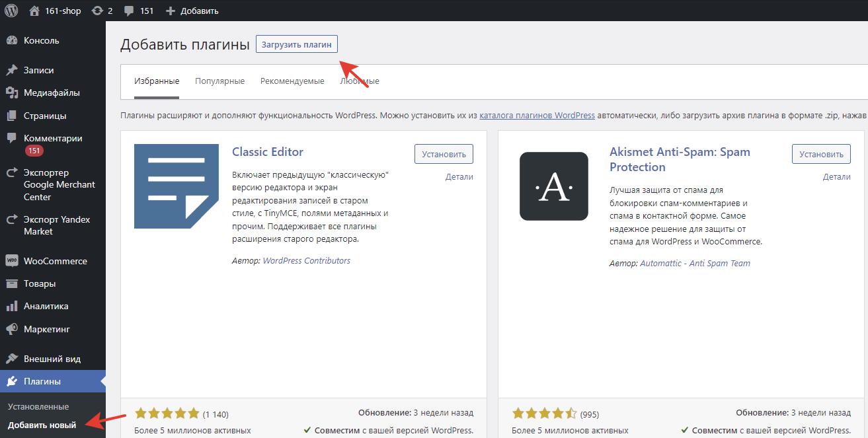Open Маркетинг in the sidebar
This screenshot has height=438, width=868.
[46, 329]
